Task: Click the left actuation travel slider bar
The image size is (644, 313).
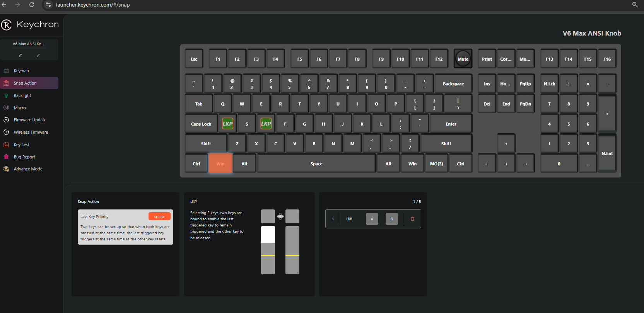Action: click(x=268, y=250)
